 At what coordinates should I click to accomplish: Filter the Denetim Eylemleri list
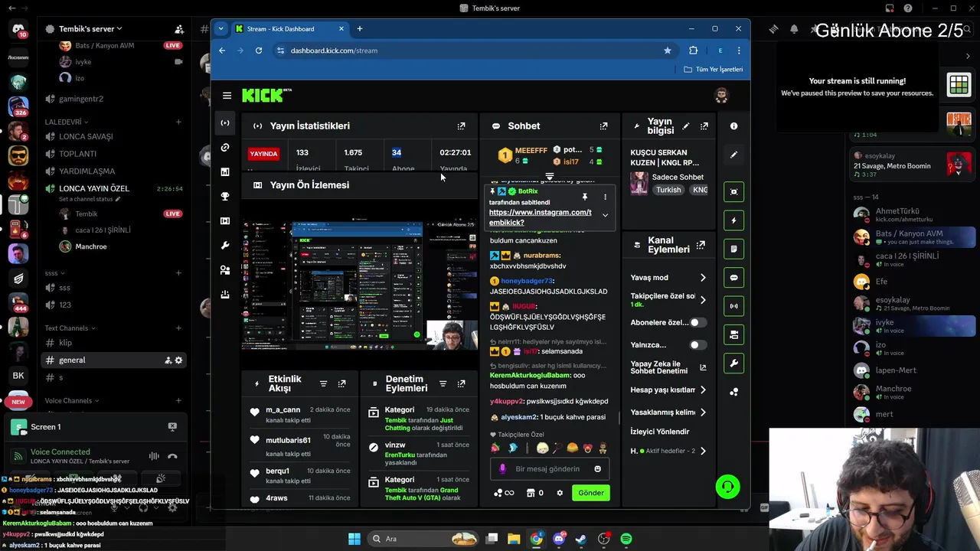(x=443, y=384)
